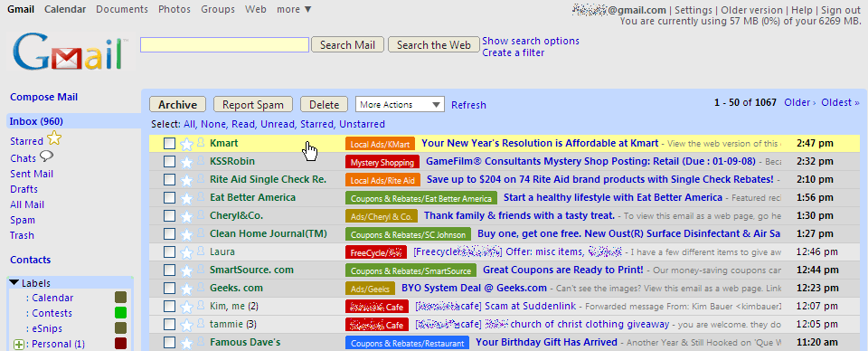Click person icon on tammie row

click(x=201, y=324)
